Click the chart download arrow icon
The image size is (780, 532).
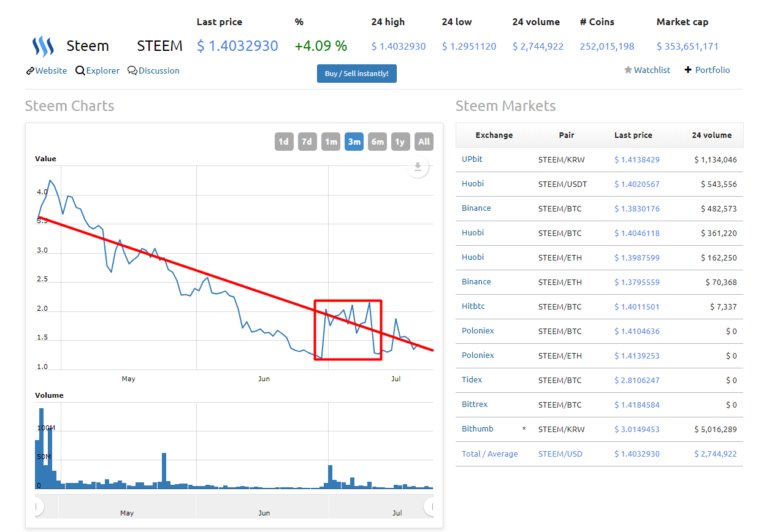[418, 166]
